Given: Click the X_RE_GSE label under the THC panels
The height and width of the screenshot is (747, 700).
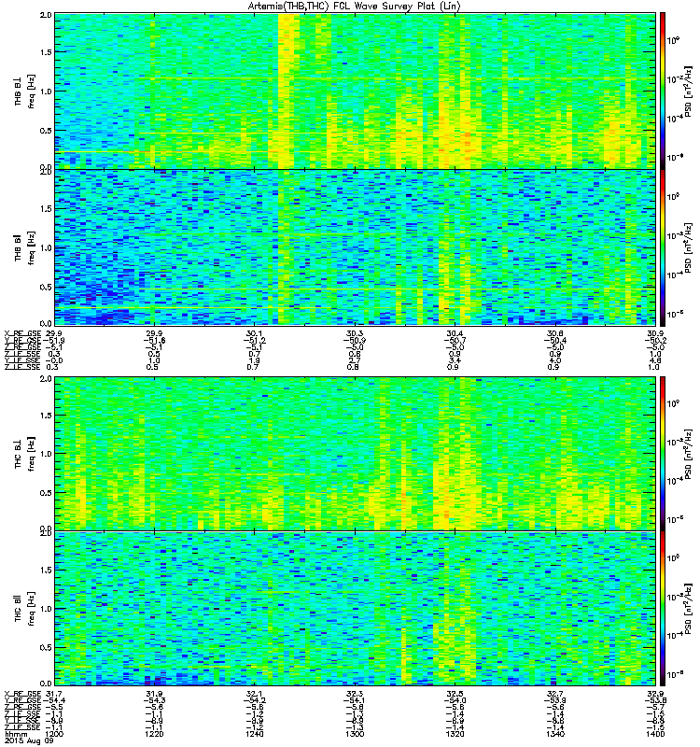Looking at the screenshot, I should pyautogui.click(x=22, y=694).
